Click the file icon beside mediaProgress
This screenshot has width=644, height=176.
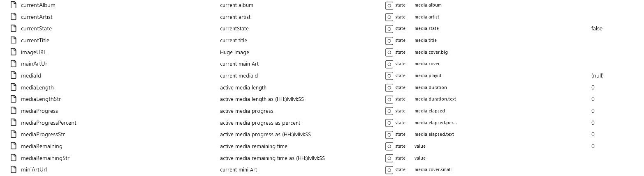click(13, 111)
